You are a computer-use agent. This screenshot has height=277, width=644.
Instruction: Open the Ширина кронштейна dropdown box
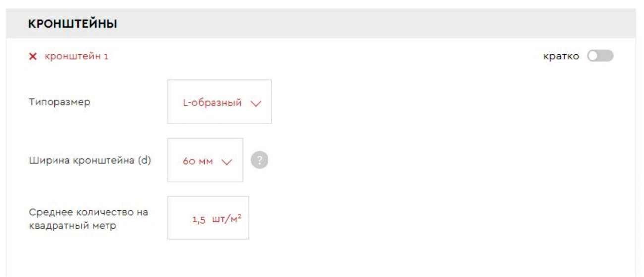(x=206, y=160)
